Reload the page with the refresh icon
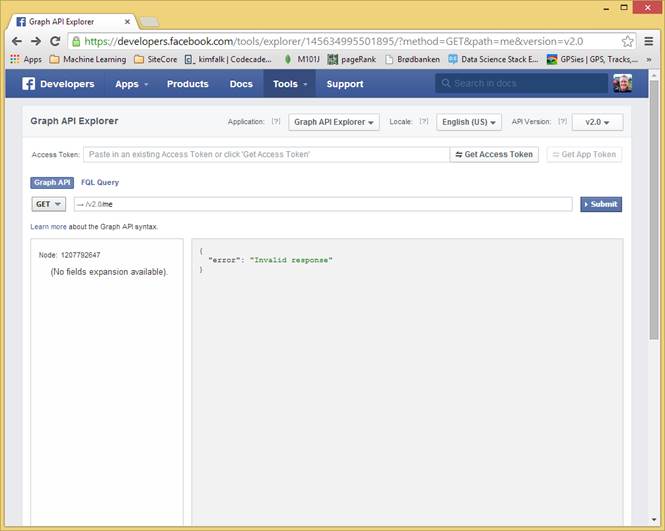This screenshot has height=531, width=665. (55, 41)
